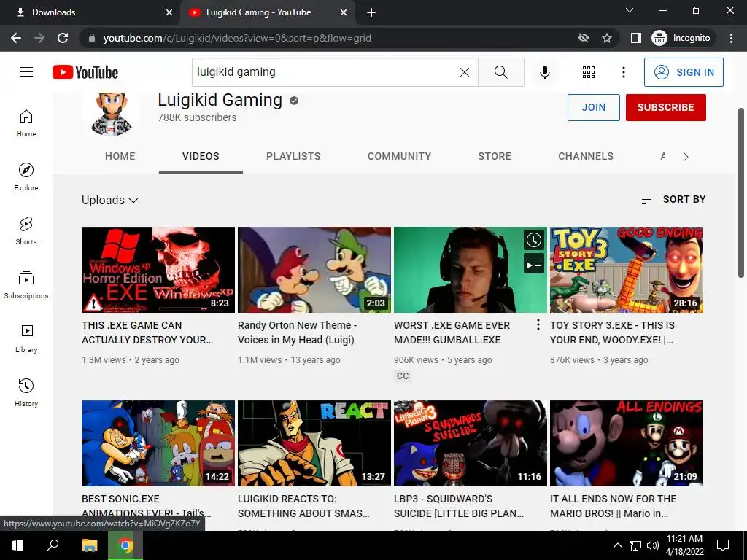The image size is (747, 560).
Task: Open Explore in the sidebar
Action: (26, 177)
